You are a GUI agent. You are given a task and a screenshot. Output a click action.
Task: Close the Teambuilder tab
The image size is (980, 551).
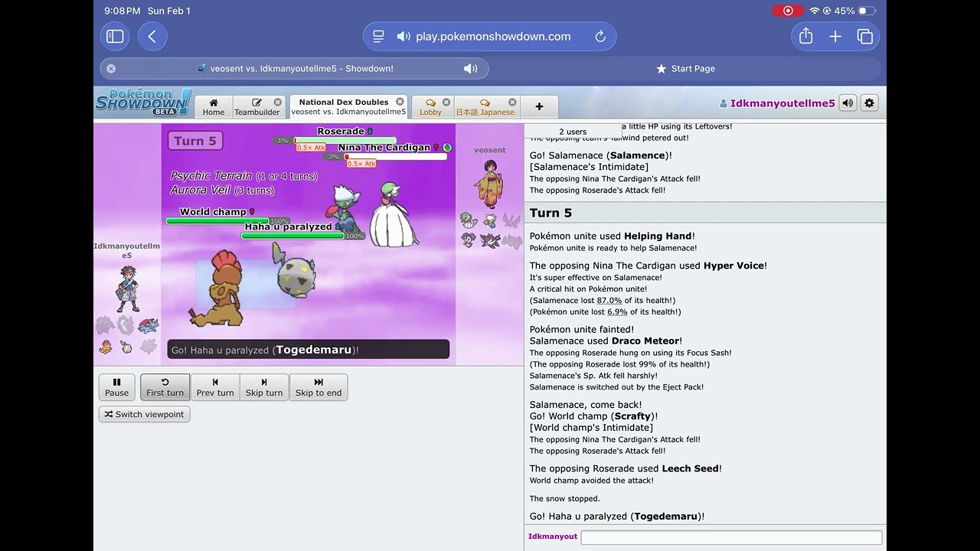click(278, 102)
